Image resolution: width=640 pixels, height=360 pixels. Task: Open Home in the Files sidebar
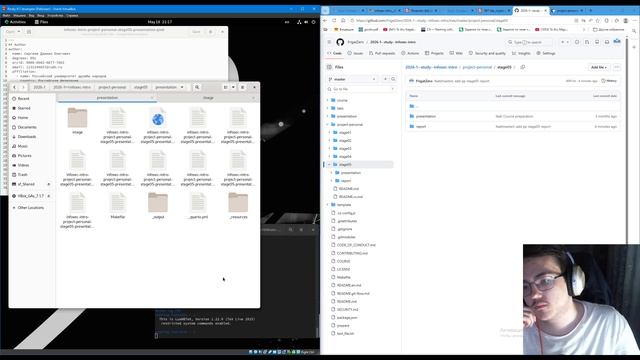23,118
